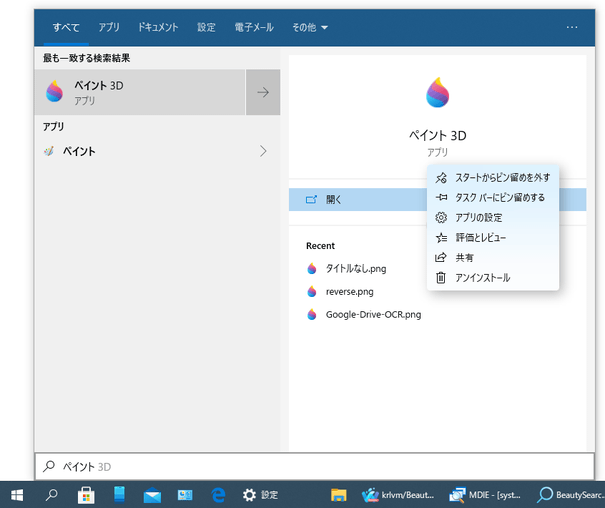This screenshot has height=508, width=605.
Task: Click the blue phone icon on taskbar
Action: (120, 494)
